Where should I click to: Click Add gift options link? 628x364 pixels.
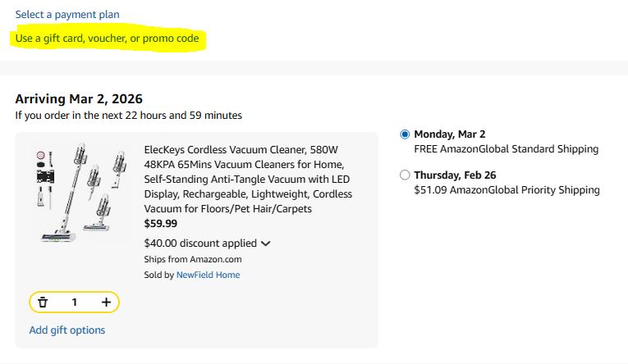(67, 330)
